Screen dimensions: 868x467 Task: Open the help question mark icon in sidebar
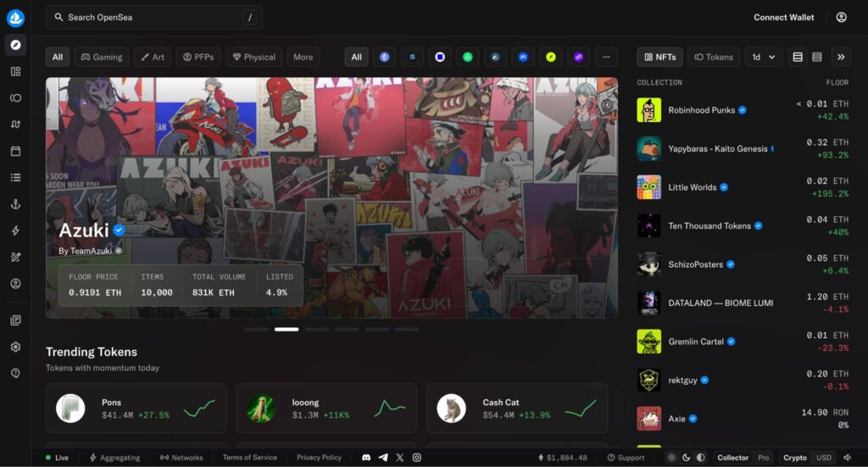pyautogui.click(x=15, y=374)
